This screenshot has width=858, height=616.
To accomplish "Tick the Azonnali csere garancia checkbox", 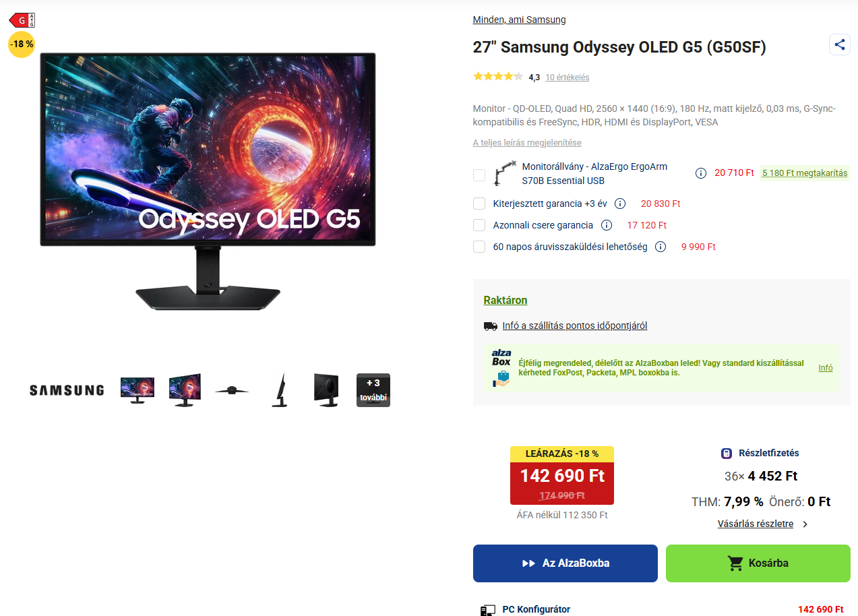I will tap(479, 225).
